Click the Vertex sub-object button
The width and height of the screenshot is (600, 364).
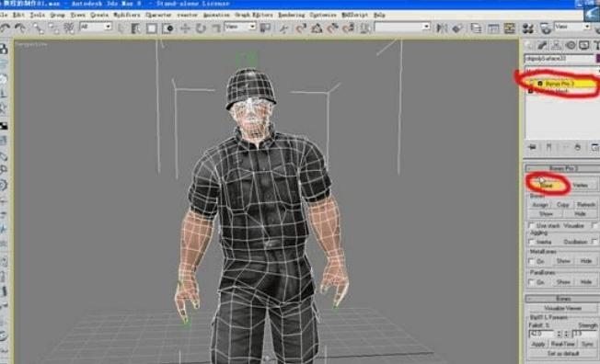[581, 185]
